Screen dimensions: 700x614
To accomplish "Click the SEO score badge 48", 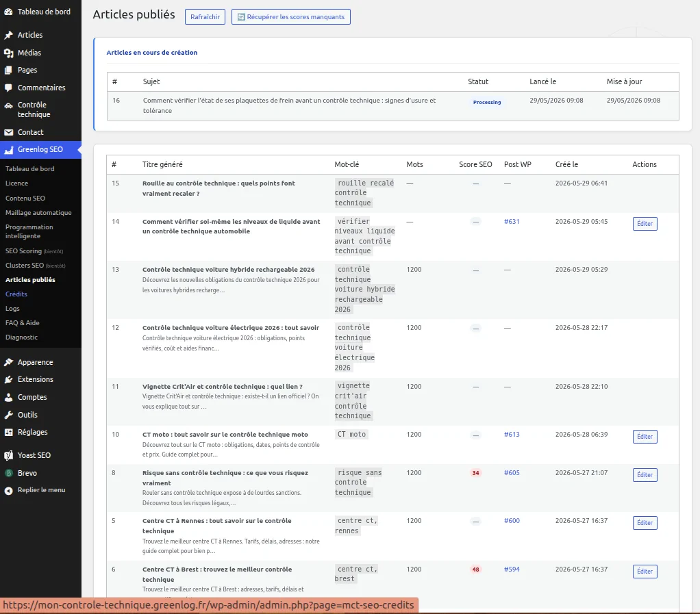I will point(475,570).
